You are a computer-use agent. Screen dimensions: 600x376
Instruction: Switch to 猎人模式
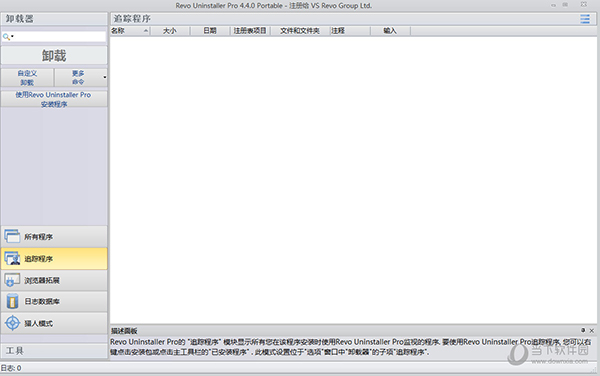pyautogui.click(x=54, y=323)
